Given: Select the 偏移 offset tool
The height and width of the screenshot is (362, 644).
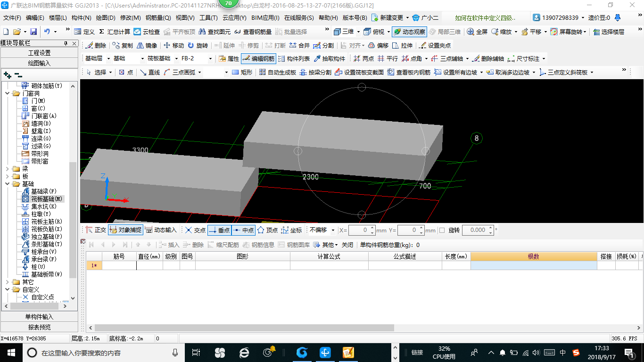Looking at the screenshot, I should coord(378,46).
